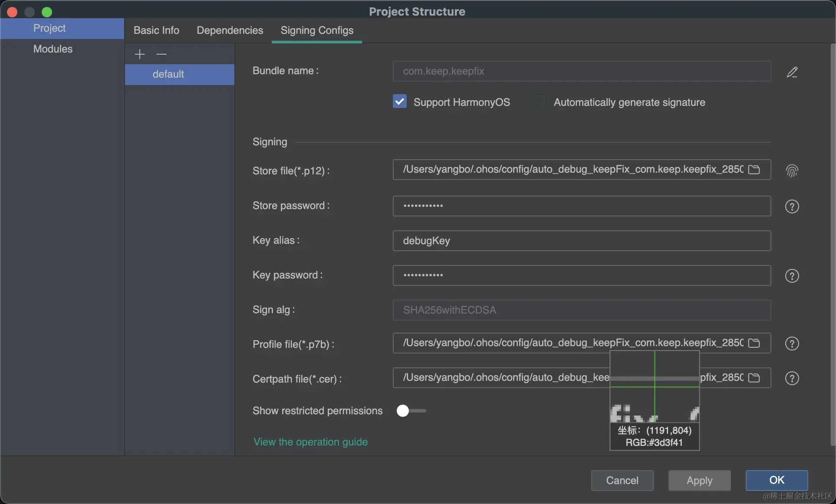The height and width of the screenshot is (504, 836).
Task: Click the Certpath file path field
Action: tap(582, 378)
